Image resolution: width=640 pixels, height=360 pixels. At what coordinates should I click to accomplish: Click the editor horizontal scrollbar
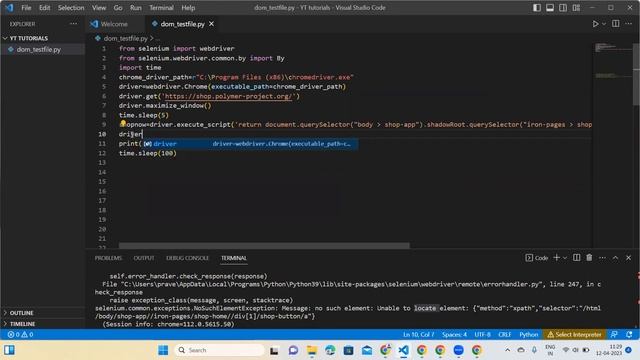click(x=264, y=245)
